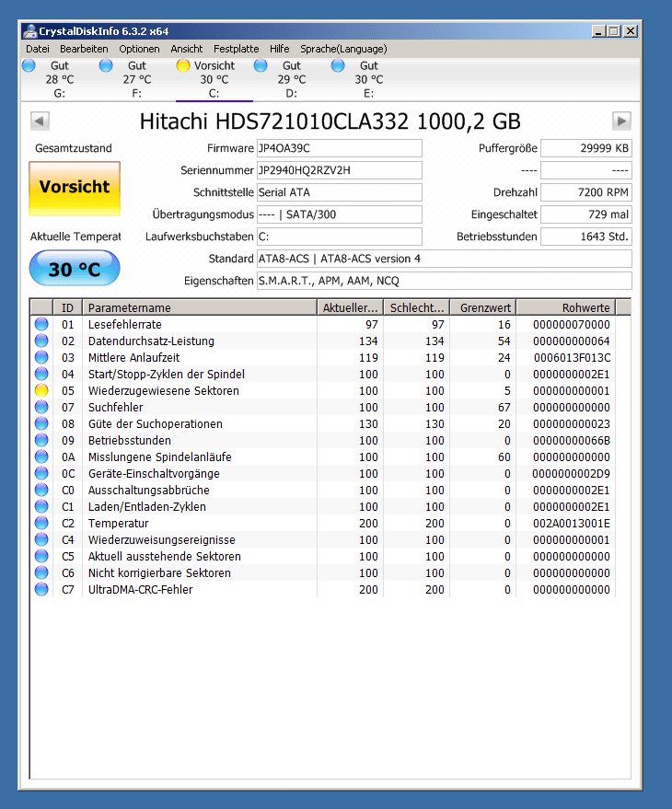Click the Puffergröße value 29999 KB
The height and width of the screenshot is (809, 672).
click(x=586, y=148)
